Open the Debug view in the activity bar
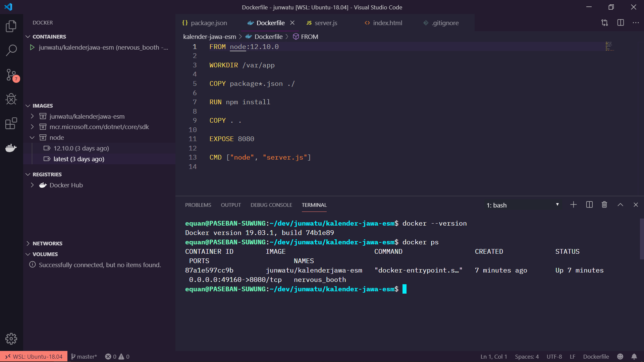This screenshot has height=362, width=644. coord(11,99)
